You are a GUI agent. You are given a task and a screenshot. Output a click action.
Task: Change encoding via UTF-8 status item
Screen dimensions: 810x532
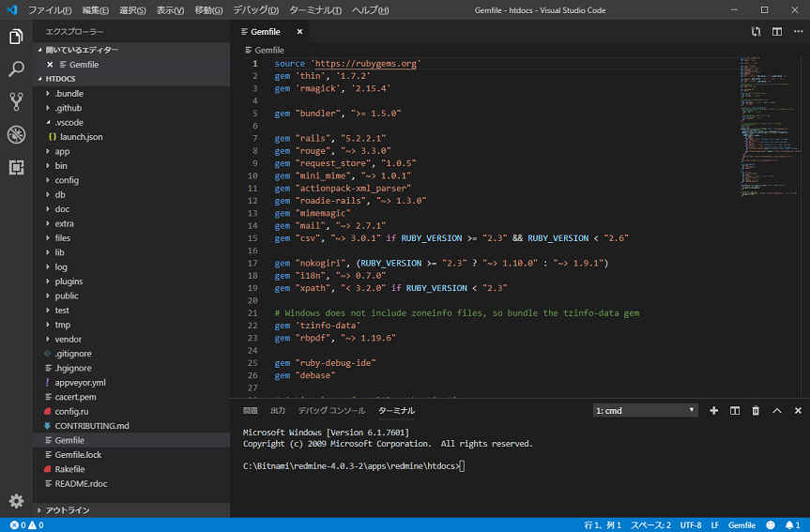click(x=691, y=524)
